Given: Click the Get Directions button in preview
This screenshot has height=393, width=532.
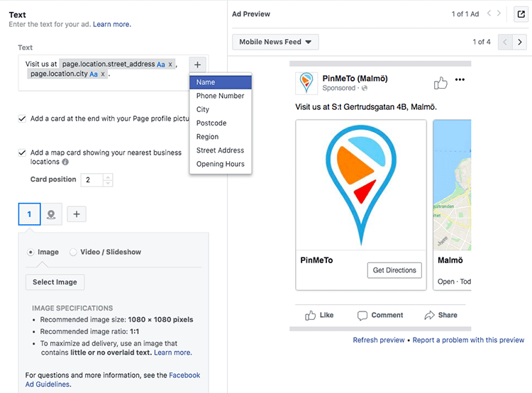Looking at the screenshot, I should (394, 270).
